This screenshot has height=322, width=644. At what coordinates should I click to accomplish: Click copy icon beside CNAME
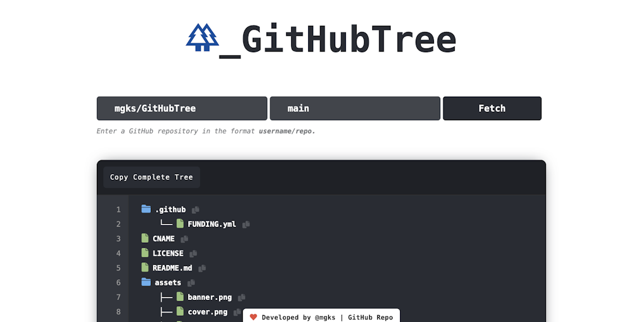tap(184, 239)
